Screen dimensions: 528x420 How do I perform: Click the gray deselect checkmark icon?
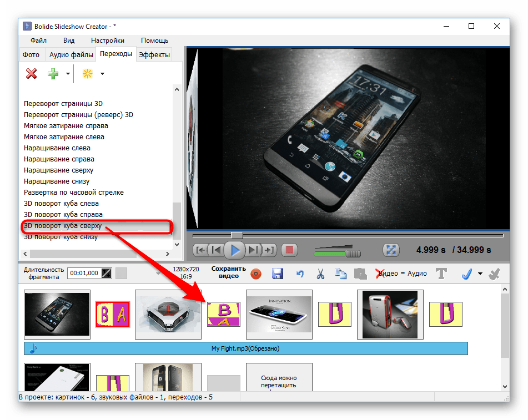(x=494, y=274)
